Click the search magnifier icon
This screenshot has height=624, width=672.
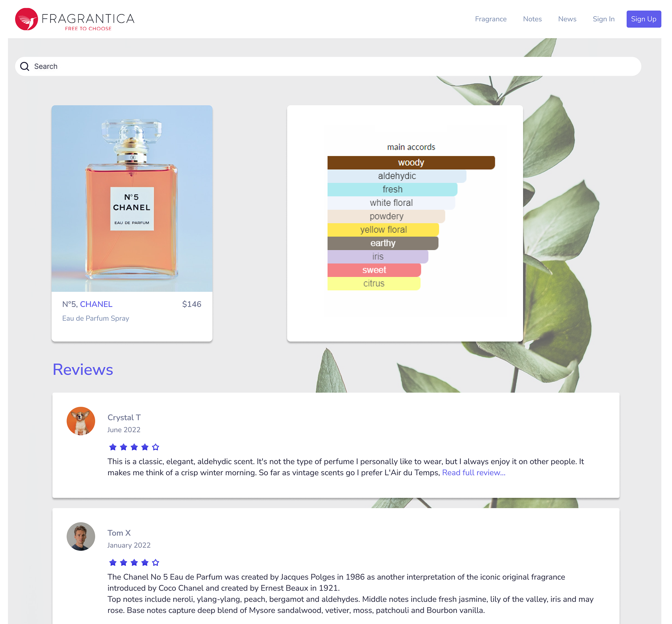pos(24,66)
